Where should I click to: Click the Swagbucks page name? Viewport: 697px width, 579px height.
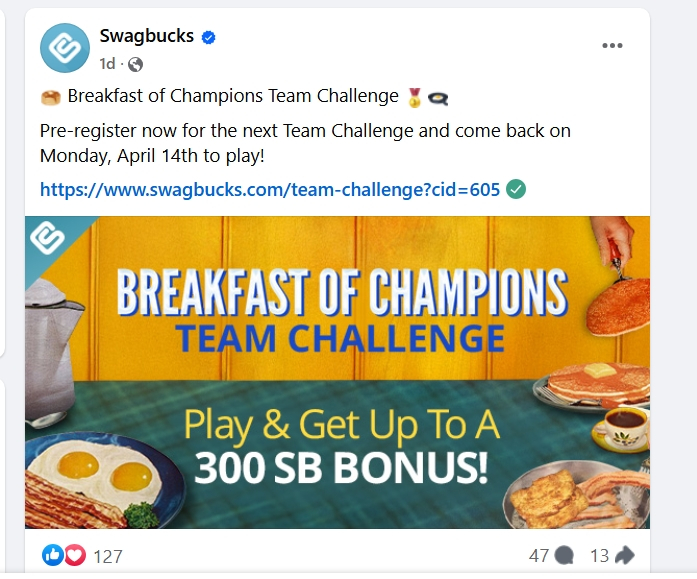[x=147, y=36]
